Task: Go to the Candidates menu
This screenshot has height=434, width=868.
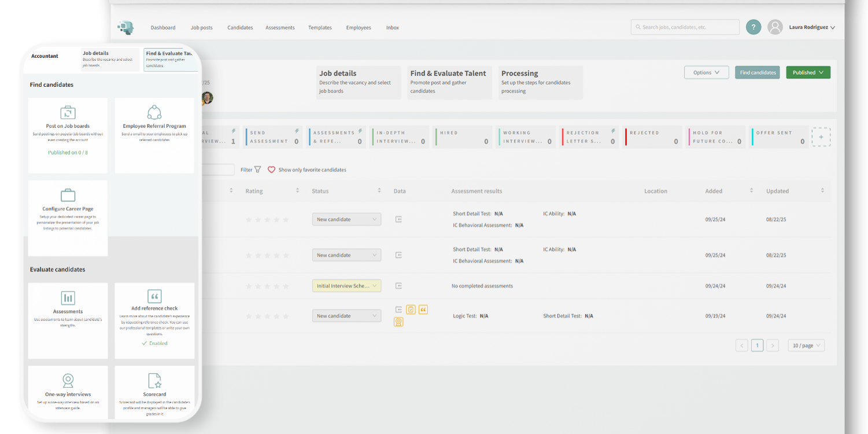Action: click(x=240, y=28)
